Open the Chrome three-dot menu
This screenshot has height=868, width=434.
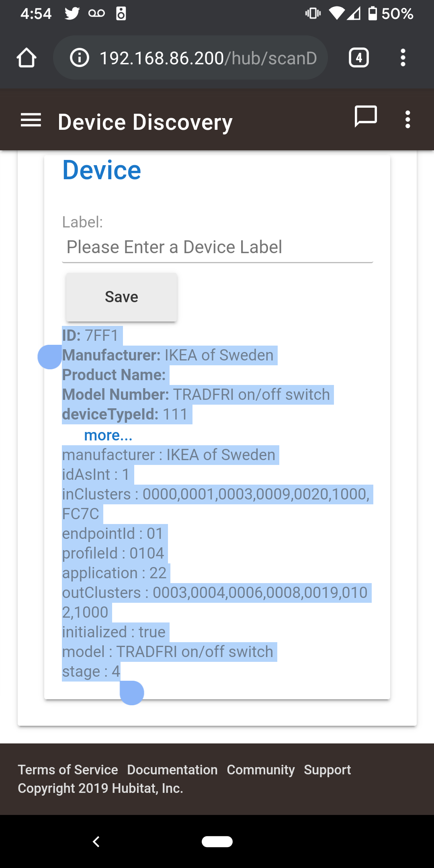(x=403, y=58)
